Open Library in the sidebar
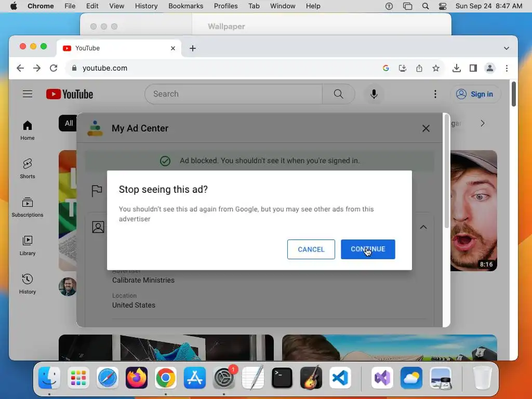Viewport: 532px width, 399px height. [x=28, y=246]
